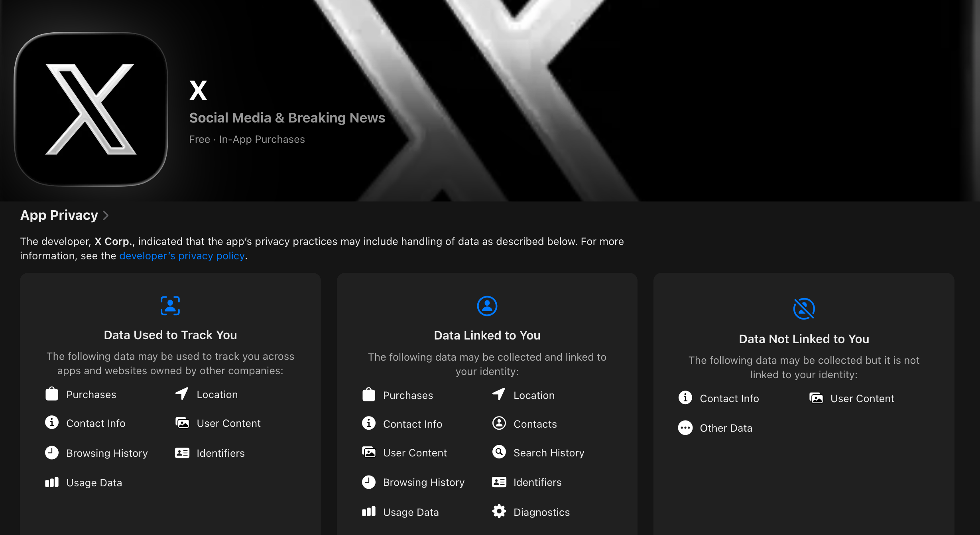This screenshot has width=980, height=535.
Task: Click Location arrow icon in Track You card
Action: 182,394
